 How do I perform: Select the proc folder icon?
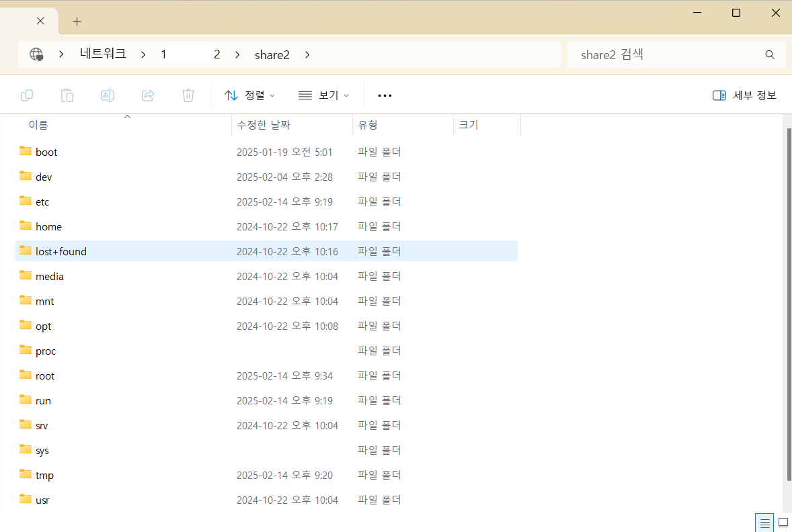tap(26, 350)
